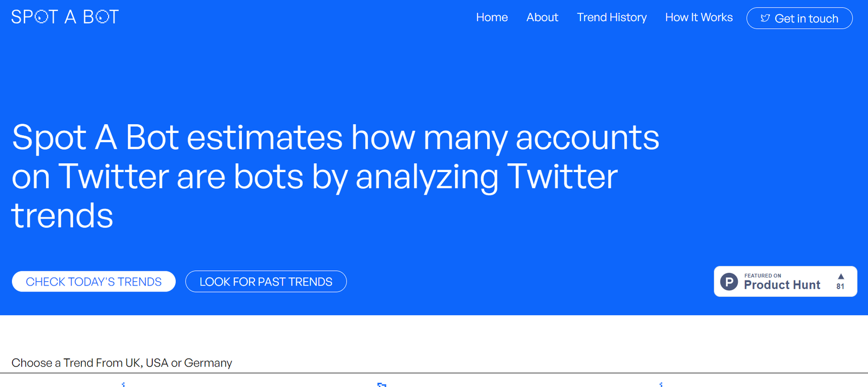The image size is (868, 387).
Task: Click the Twitter bird icon in the navbar
Action: 765,18
